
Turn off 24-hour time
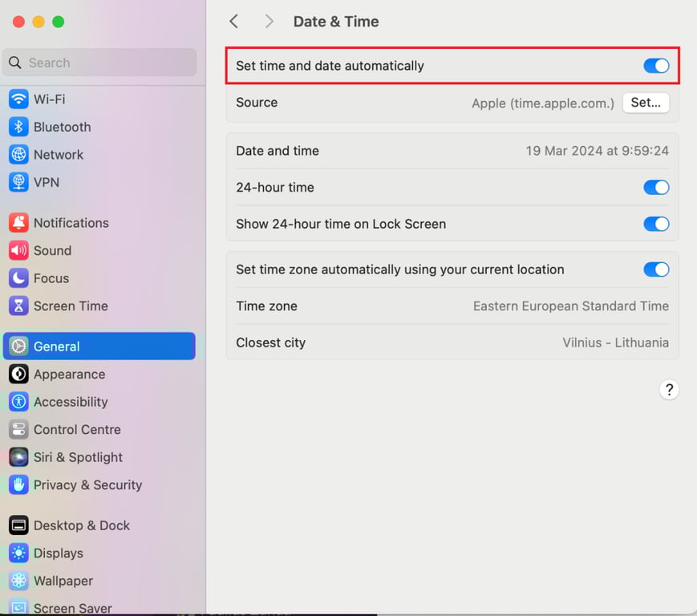point(656,187)
